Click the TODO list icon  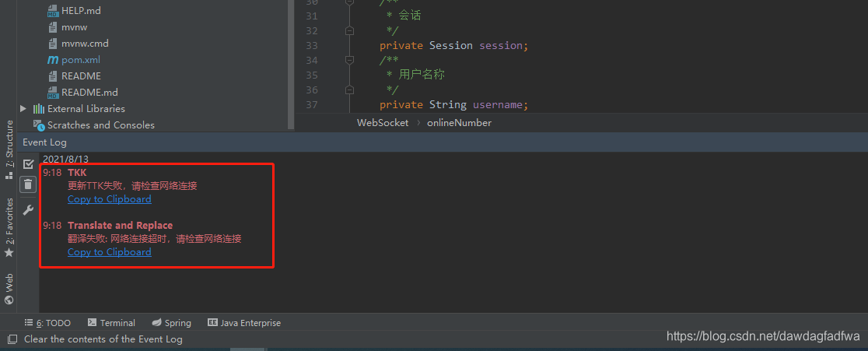tap(29, 322)
